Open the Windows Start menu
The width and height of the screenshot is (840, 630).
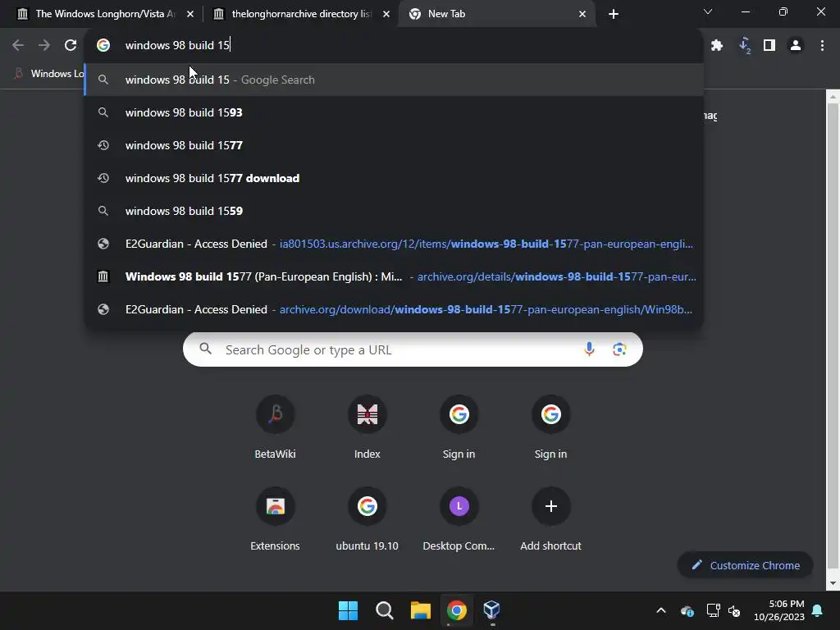pos(348,610)
